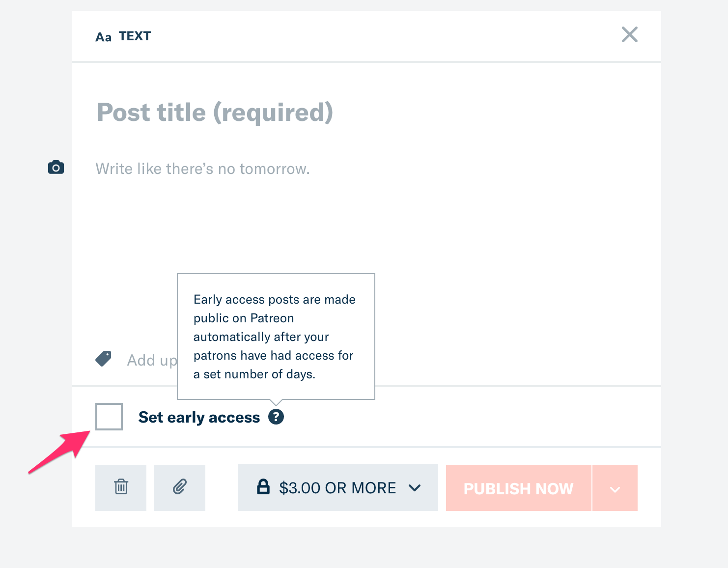Image resolution: width=728 pixels, height=568 pixels.
Task: Click the PUBLISH NOW button
Action: coord(519,488)
